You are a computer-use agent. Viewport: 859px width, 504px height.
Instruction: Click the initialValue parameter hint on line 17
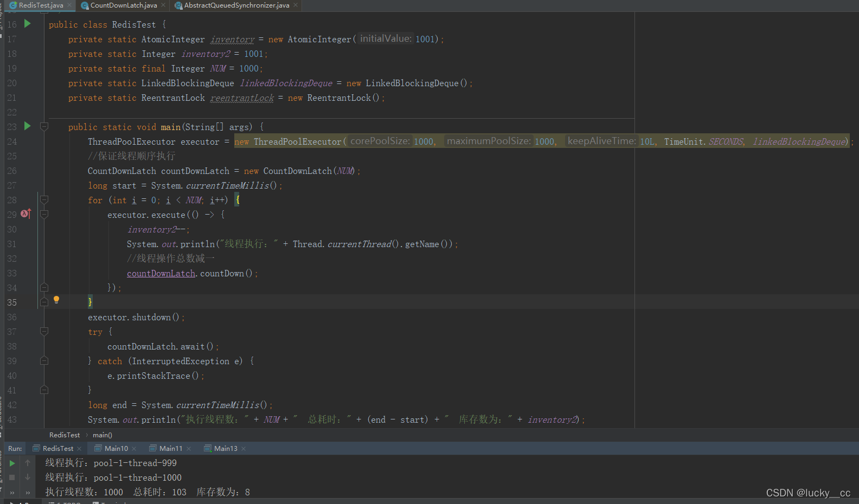click(386, 38)
